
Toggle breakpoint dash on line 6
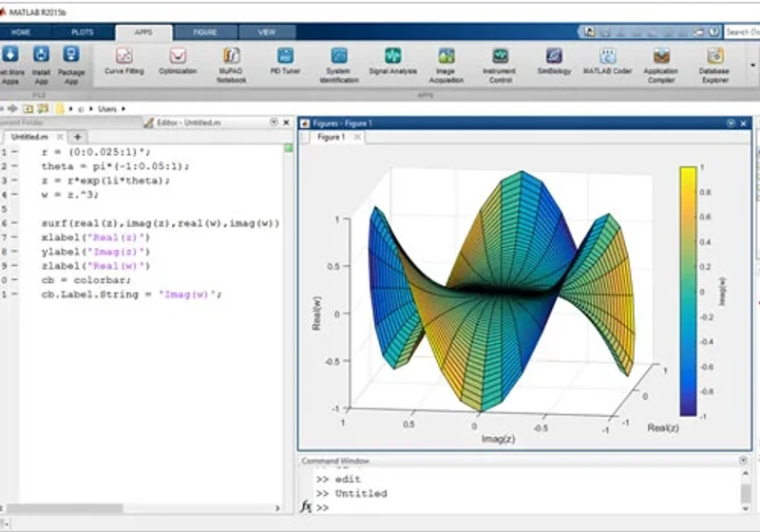(x=14, y=223)
